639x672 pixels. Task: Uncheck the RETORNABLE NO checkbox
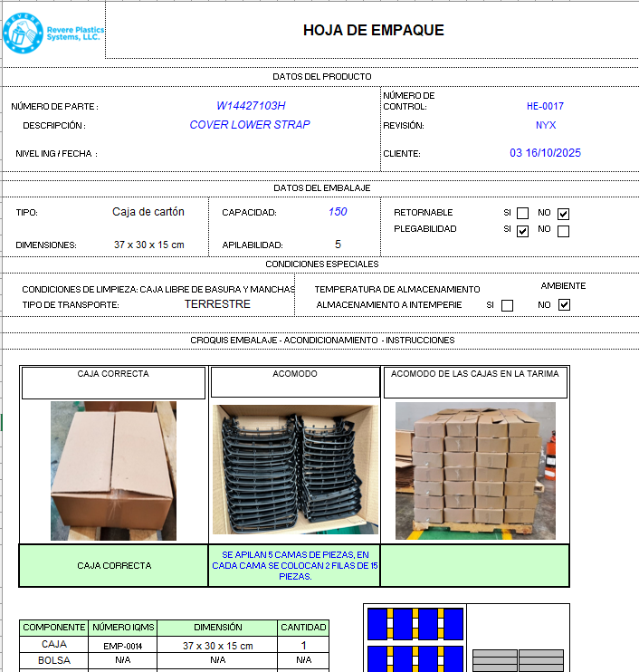[x=563, y=214]
